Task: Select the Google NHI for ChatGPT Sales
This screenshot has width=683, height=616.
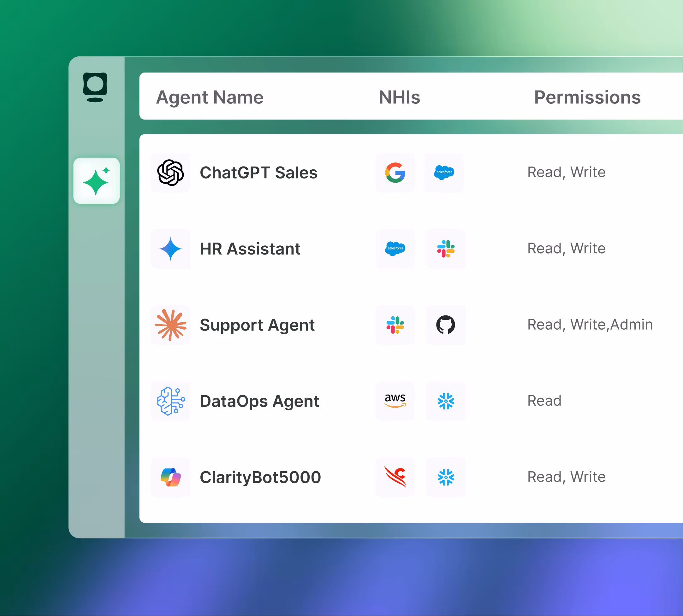Action: tap(395, 173)
